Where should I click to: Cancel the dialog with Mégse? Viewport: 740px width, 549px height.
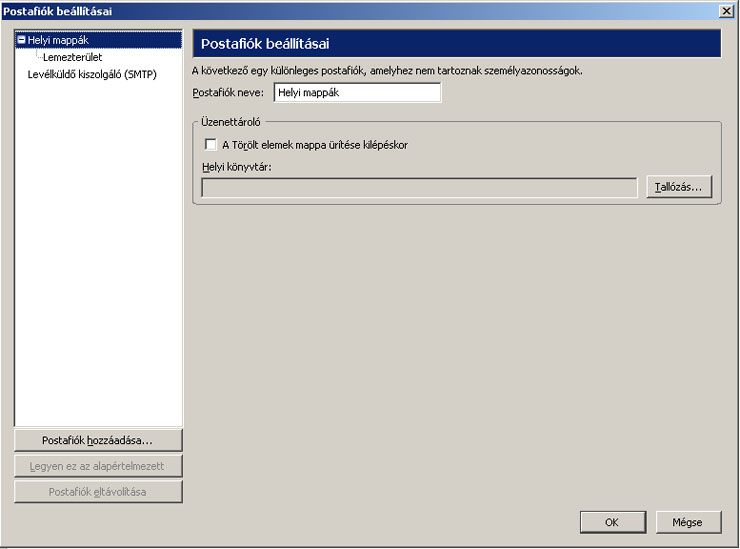click(688, 522)
